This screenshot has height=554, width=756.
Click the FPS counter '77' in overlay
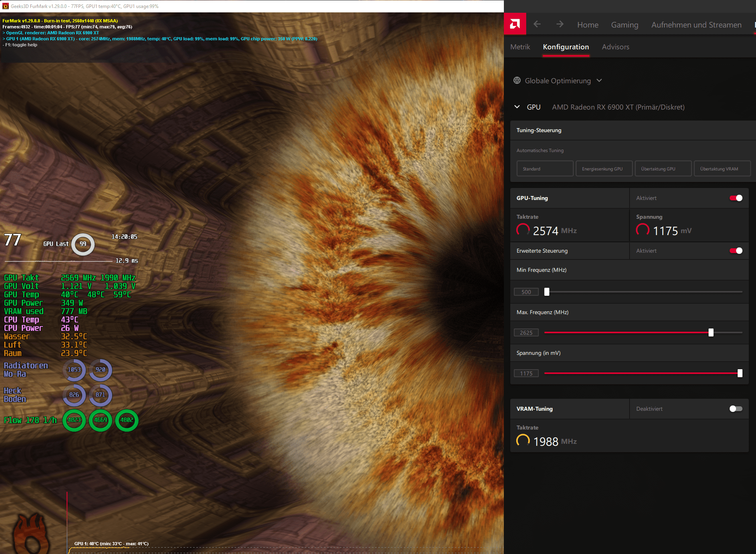(12, 240)
